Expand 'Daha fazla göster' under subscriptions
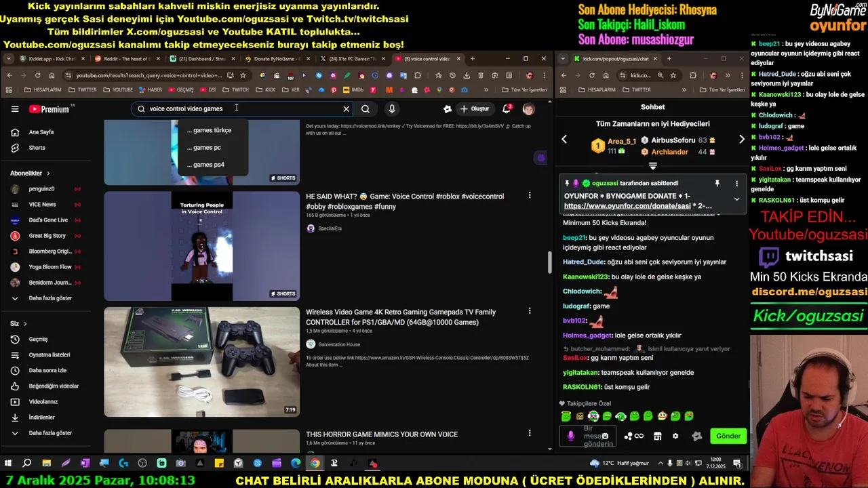This screenshot has height=488, width=868. coord(45,298)
